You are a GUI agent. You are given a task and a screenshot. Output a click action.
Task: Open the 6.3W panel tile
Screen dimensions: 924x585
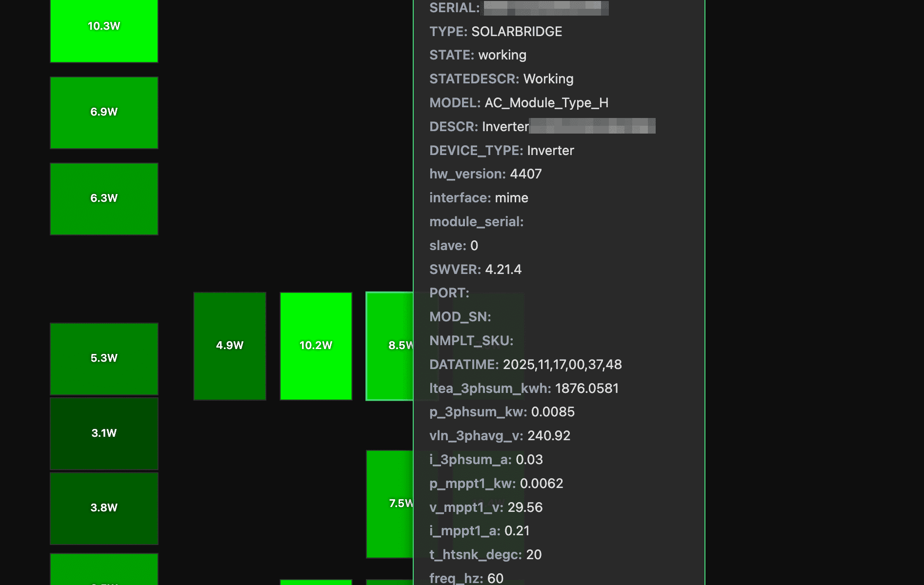tap(104, 198)
